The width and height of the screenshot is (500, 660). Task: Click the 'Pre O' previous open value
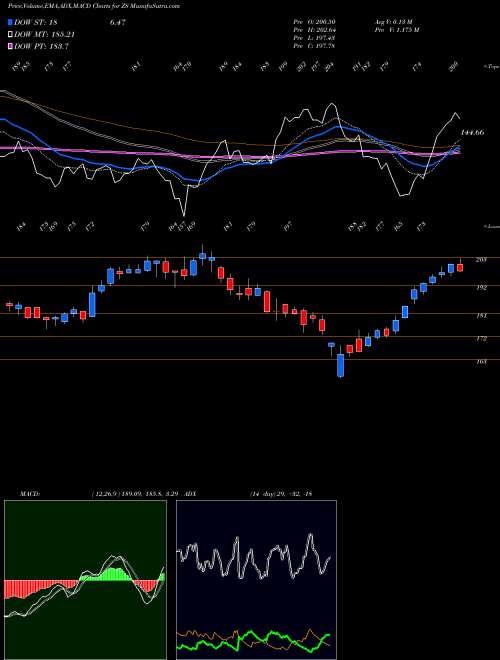[x=314, y=22]
